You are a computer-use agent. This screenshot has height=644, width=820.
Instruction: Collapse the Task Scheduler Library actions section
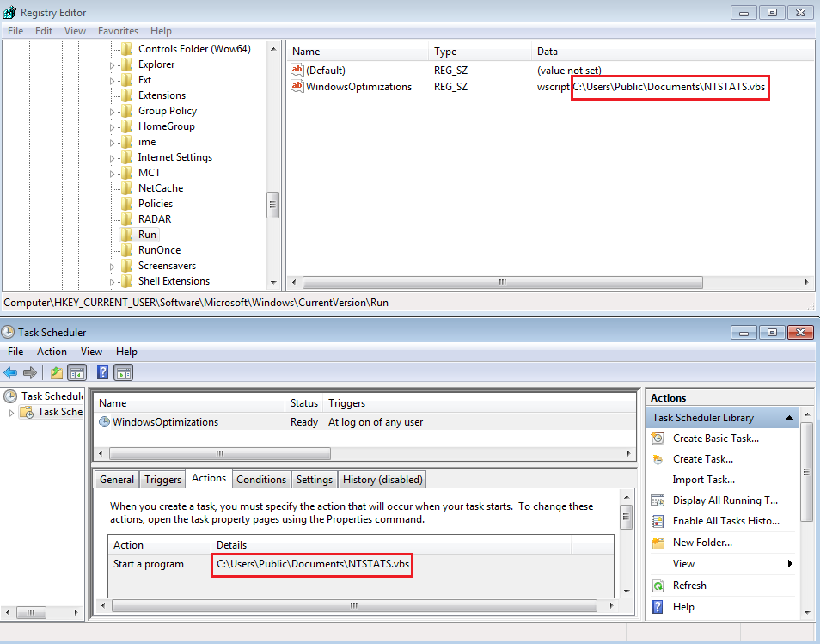789,418
